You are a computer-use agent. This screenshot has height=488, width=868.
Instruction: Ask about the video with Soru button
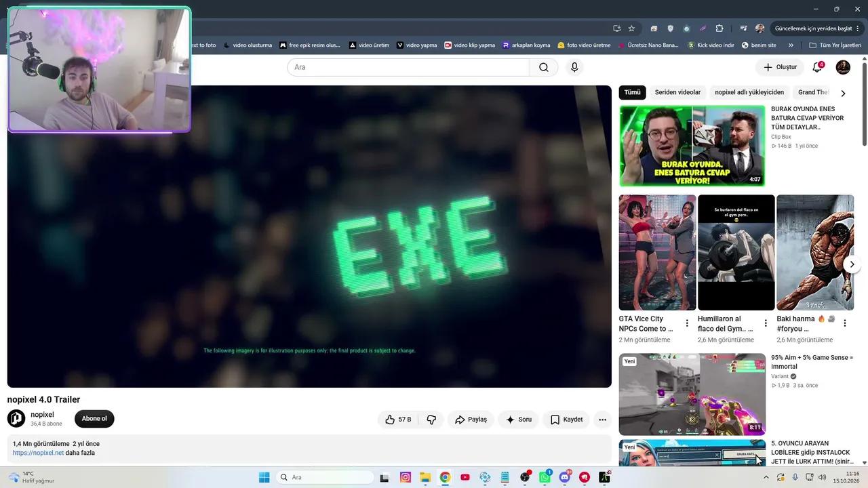pos(519,420)
